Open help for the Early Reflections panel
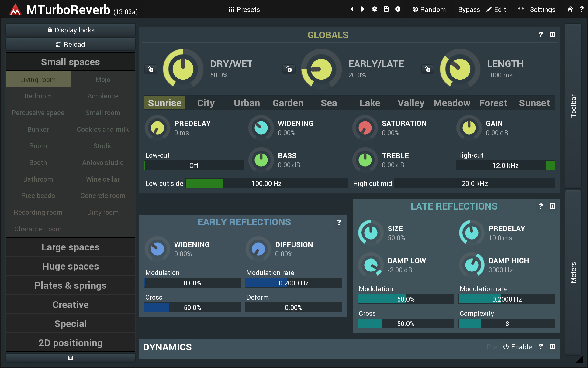The image size is (588, 368). click(x=339, y=222)
